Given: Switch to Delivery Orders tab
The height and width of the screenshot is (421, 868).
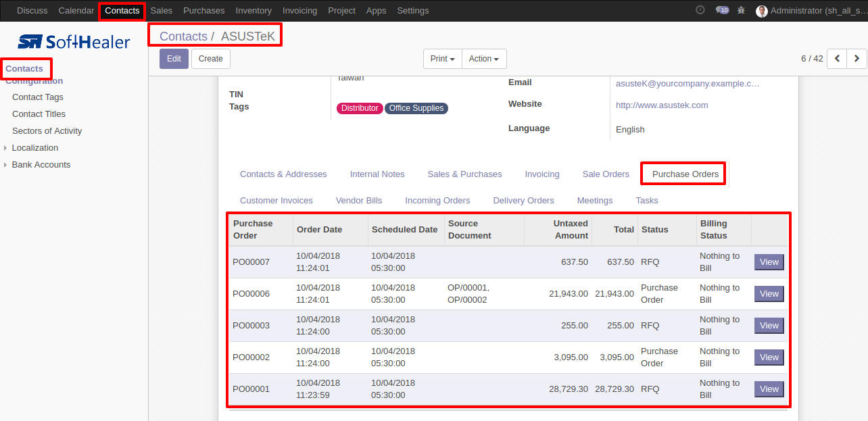Looking at the screenshot, I should point(524,201).
